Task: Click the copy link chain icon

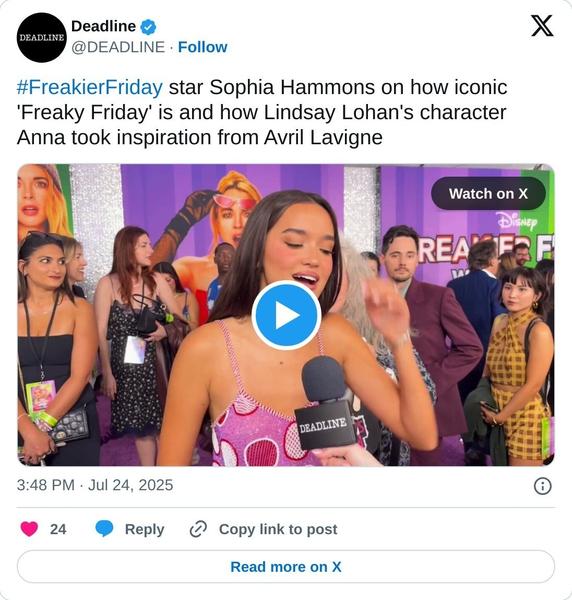Action: [x=198, y=529]
